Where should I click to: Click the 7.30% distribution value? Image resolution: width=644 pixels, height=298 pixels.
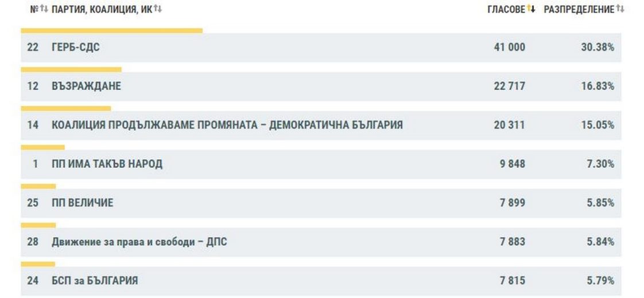pyautogui.click(x=600, y=164)
